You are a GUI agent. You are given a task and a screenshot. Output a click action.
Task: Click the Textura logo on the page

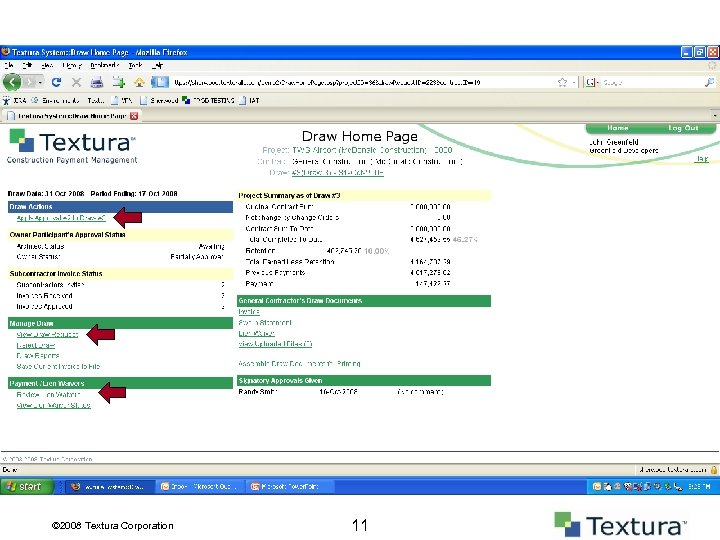[73, 146]
